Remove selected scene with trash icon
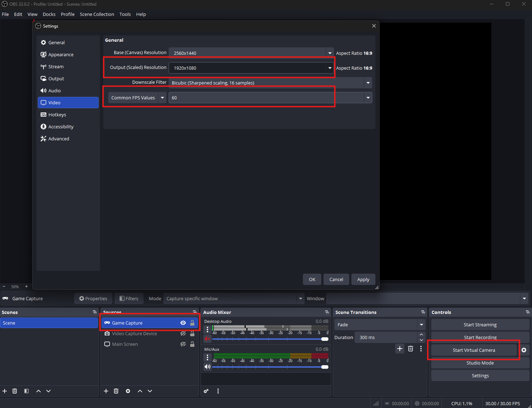This screenshot has height=408, width=532. [x=14, y=391]
